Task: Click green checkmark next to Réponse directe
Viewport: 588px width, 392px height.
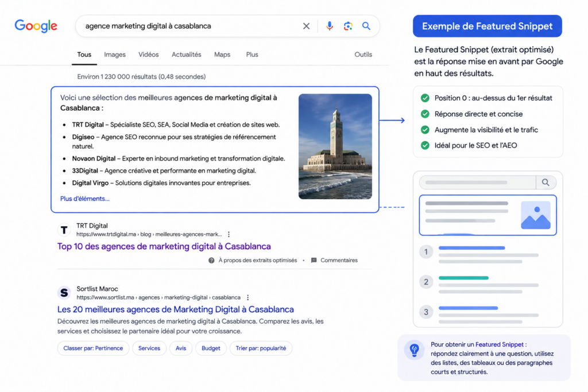Action: point(425,114)
